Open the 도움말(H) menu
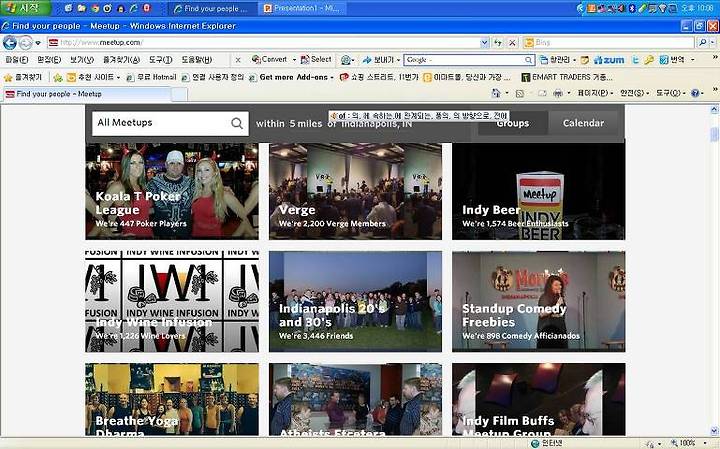The height and width of the screenshot is (449, 720). click(x=197, y=60)
